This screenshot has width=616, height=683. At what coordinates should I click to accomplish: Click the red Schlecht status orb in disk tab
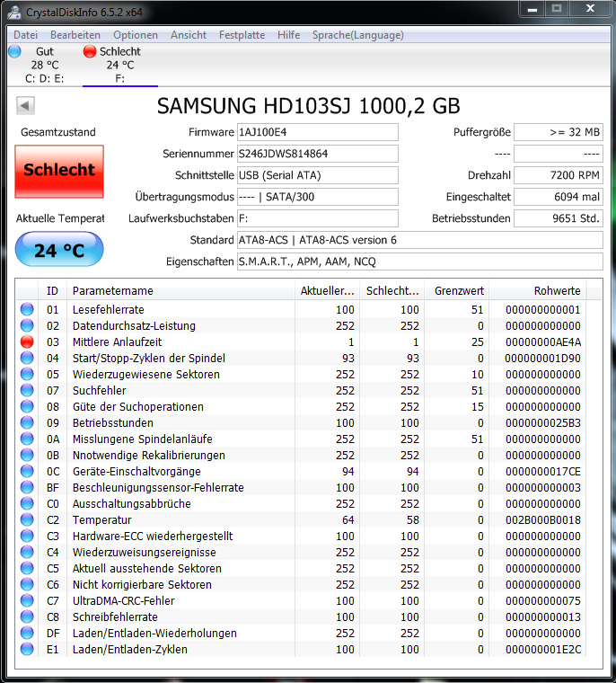[x=90, y=51]
